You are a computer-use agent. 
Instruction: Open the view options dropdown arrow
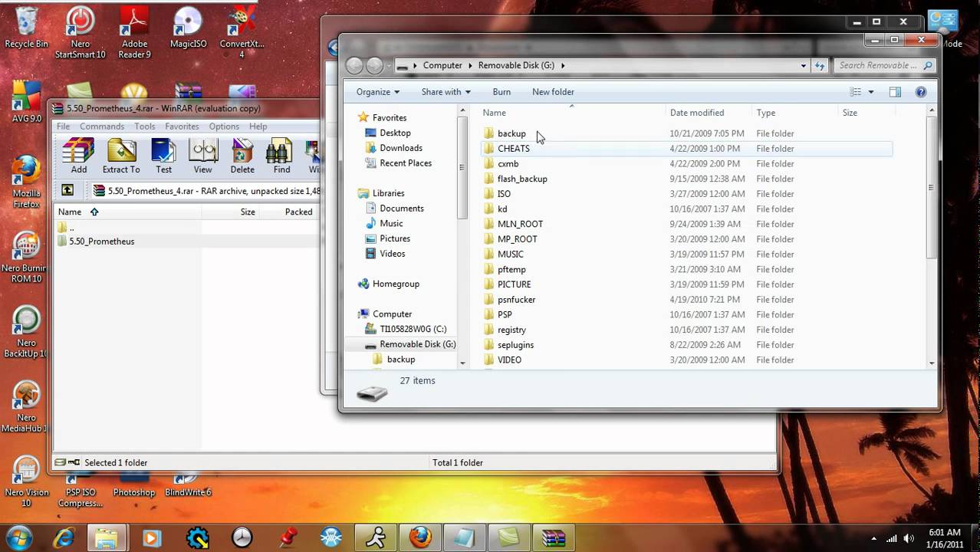coord(870,92)
